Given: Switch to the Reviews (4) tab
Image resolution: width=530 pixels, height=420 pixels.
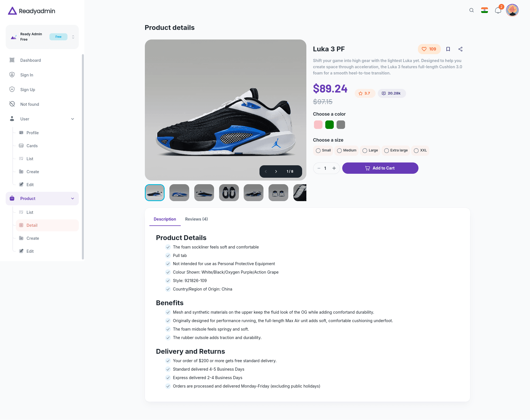Looking at the screenshot, I should [196, 219].
